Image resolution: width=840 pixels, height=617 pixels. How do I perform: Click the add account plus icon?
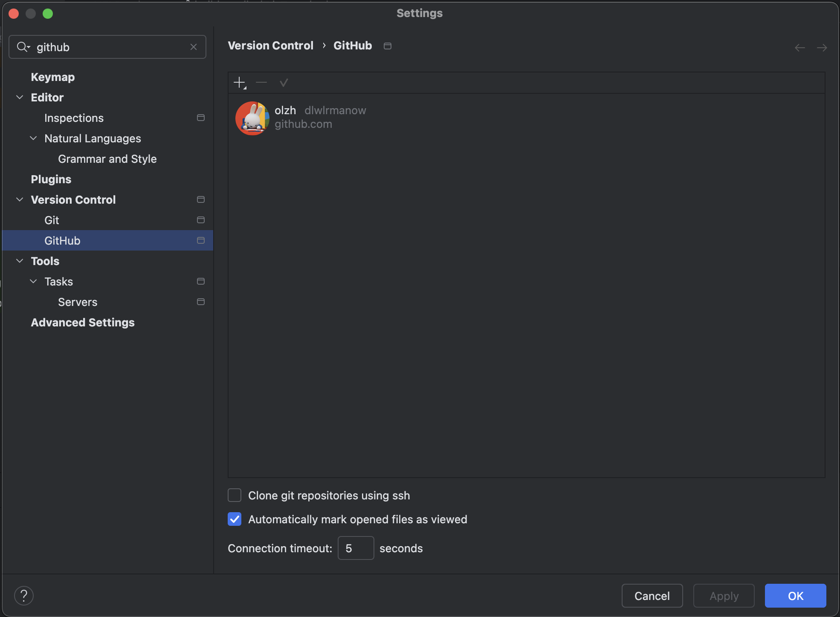240,83
